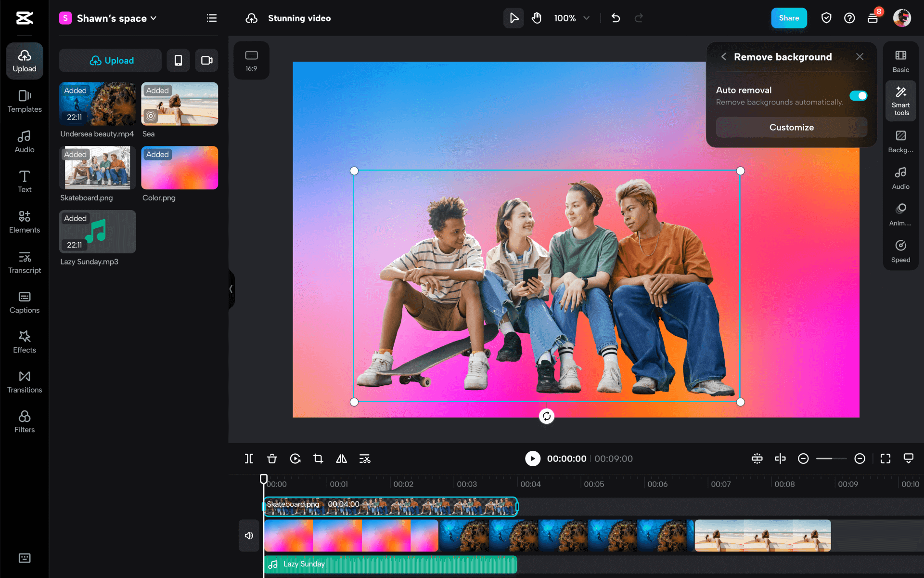Image resolution: width=924 pixels, height=578 pixels.
Task: Expand the aspect ratio 16:9 selector
Action: pyautogui.click(x=252, y=60)
